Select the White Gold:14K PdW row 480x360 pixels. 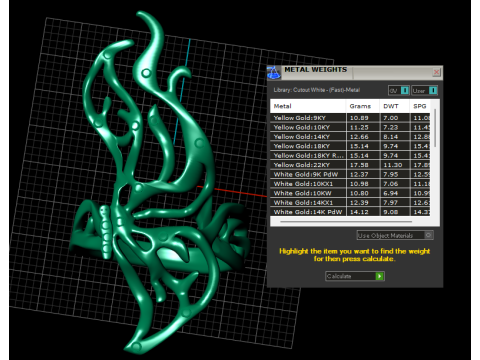point(350,212)
